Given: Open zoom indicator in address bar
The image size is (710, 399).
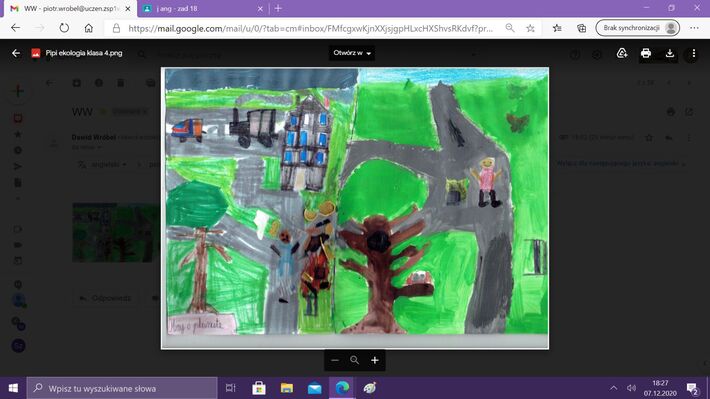Looking at the screenshot, I should (510, 28).
